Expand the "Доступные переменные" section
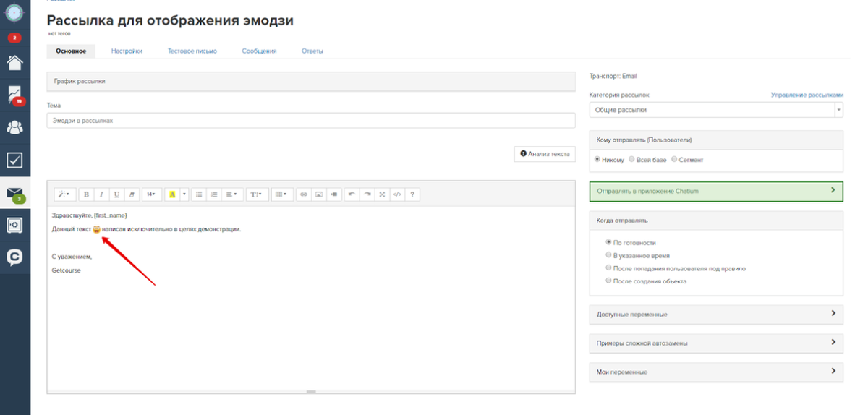Viewport: 868px width, 415px height. (x=716, y=315)
